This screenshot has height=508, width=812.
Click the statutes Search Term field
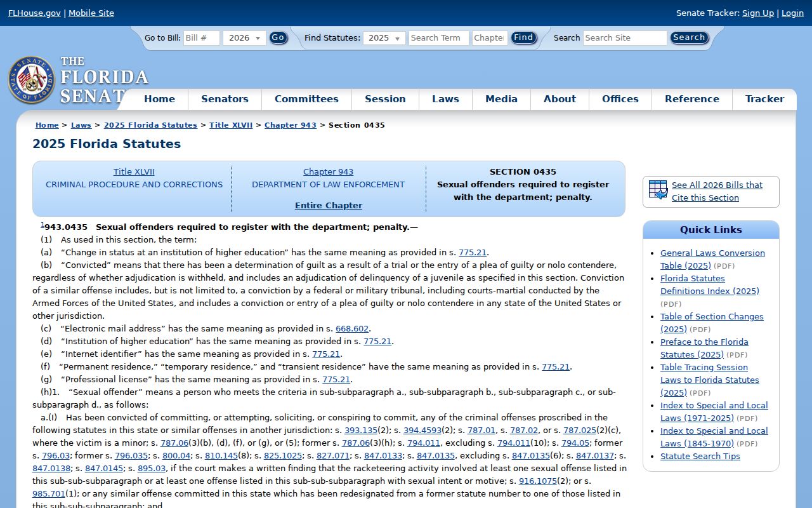pyautogui.click(x=439, y=38)
